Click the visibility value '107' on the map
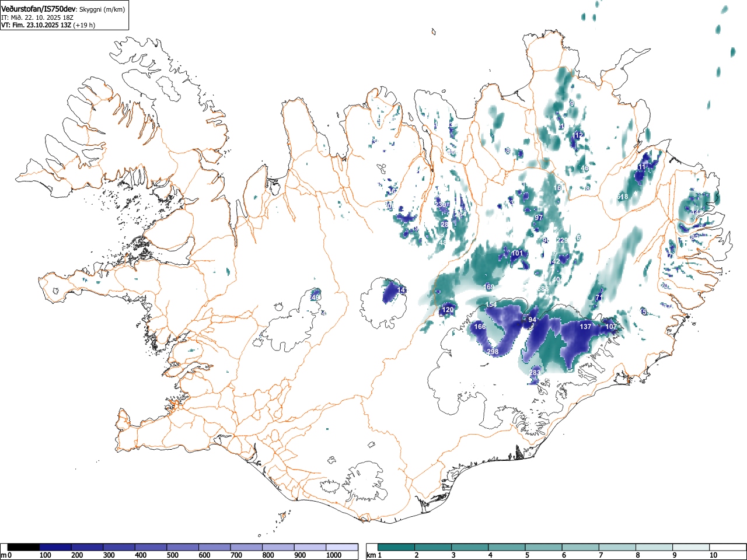The image size is (747, 560). pos(611,327)
